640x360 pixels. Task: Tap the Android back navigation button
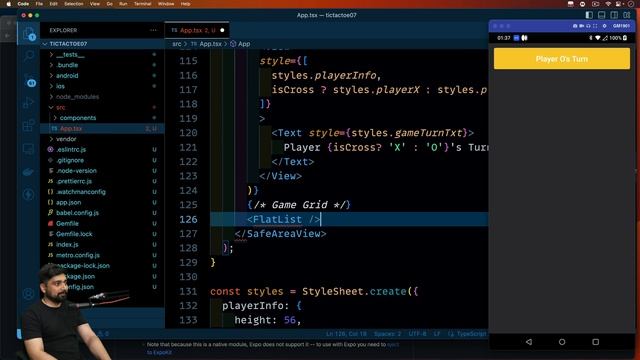pos(529,342)
